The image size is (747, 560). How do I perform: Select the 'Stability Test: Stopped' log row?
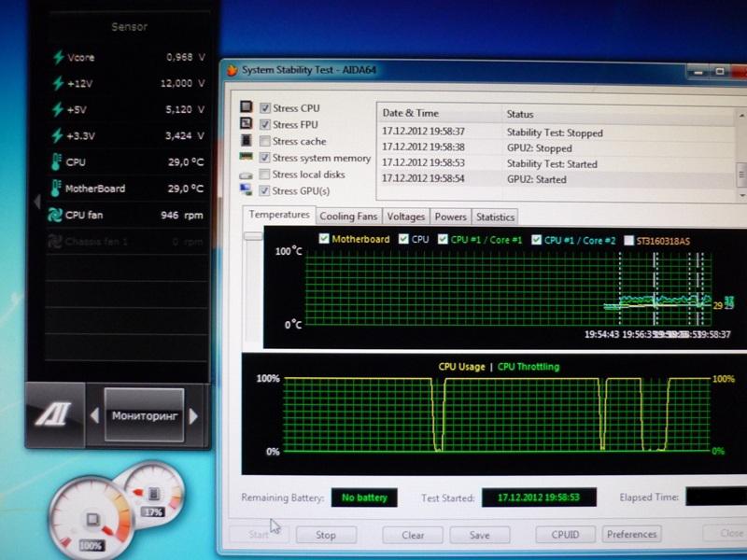[557, 132]
